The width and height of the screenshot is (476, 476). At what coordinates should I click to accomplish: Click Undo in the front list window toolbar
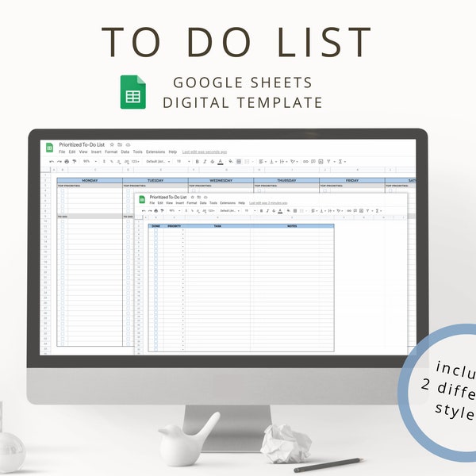tap(144, 211)
